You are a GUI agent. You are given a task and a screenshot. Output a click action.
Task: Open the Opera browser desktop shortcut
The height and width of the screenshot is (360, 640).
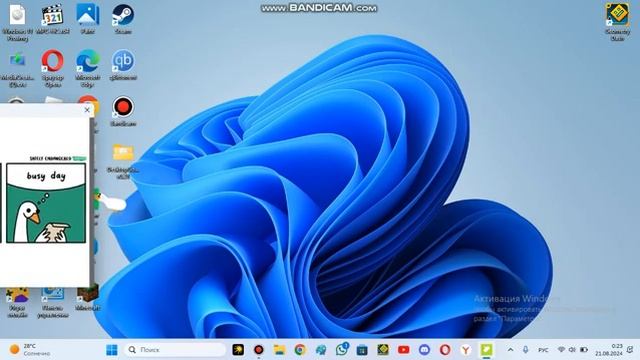point(53,68)
